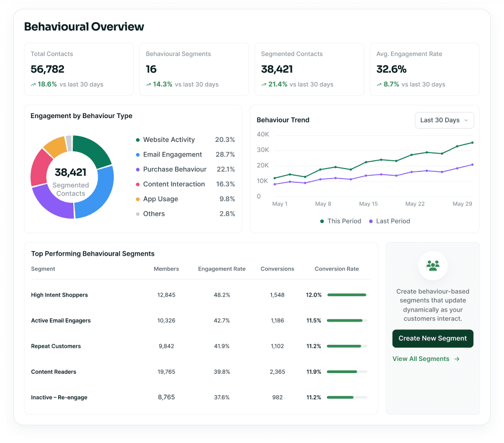Image resolution: width=504 pixels, height=443 pixels.
Task: Click the people group icon above segment text
Action: point(432,266)
